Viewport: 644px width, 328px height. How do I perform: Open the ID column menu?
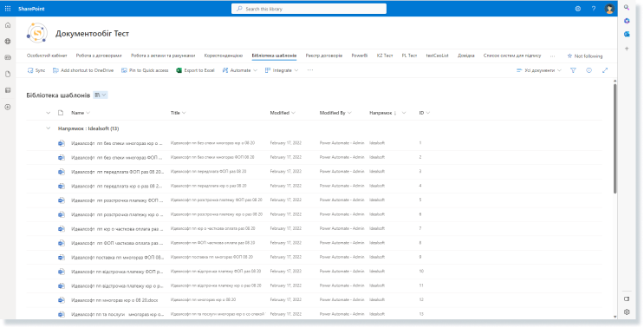pyautogui.click(x=425, y=113)
